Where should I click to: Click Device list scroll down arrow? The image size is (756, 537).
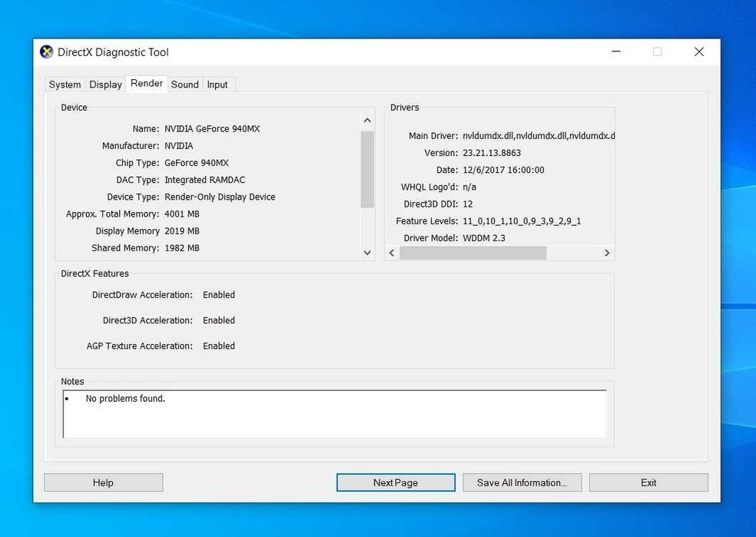[367, 253]
